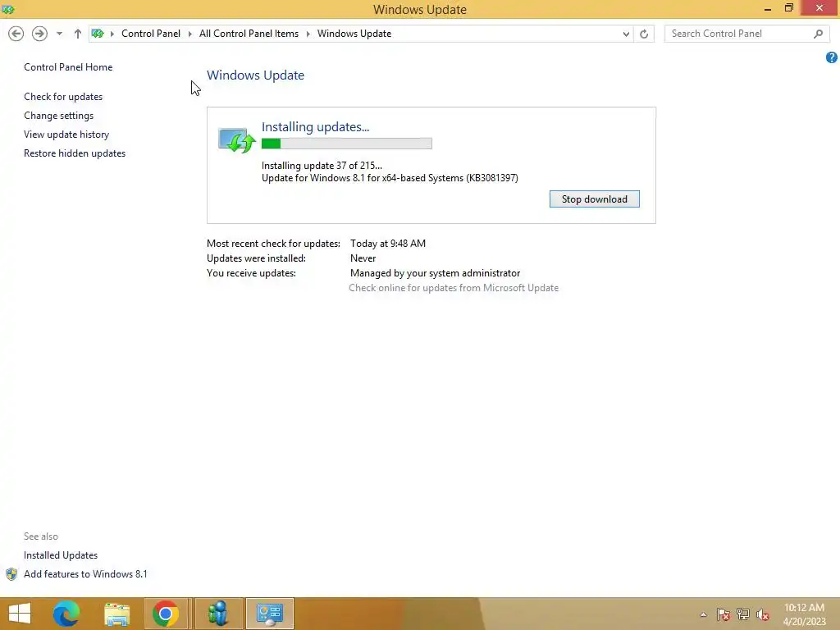The image size is (840, 630).
Task: Select Control Panel in the breadcrumb
Action: click(151, 34)
